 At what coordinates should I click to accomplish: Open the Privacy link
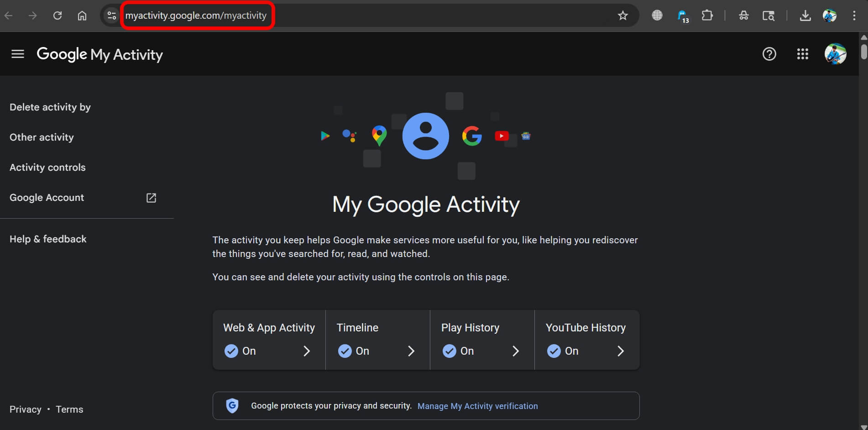click(x=26, y=409)
